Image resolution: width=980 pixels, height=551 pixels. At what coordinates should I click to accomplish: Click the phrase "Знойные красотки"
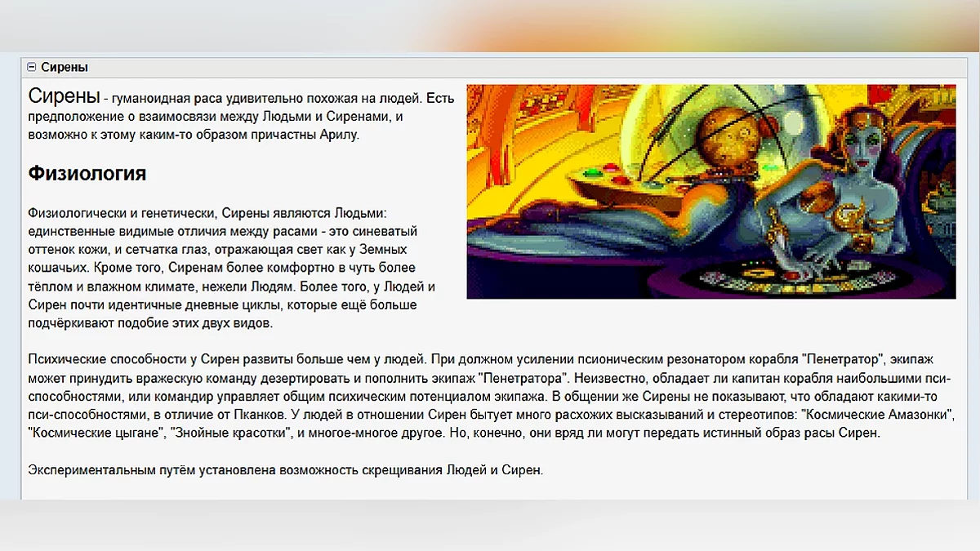(x=229, y=433)
